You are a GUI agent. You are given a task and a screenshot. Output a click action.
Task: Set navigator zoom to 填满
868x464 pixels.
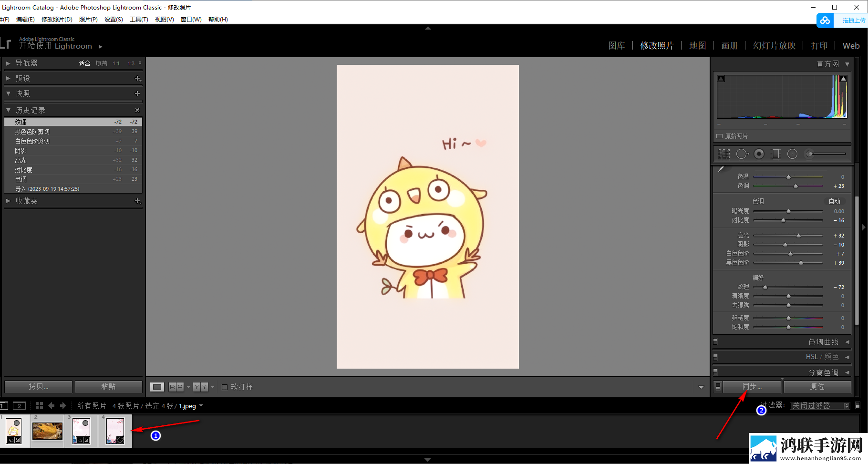click(101, 63)
